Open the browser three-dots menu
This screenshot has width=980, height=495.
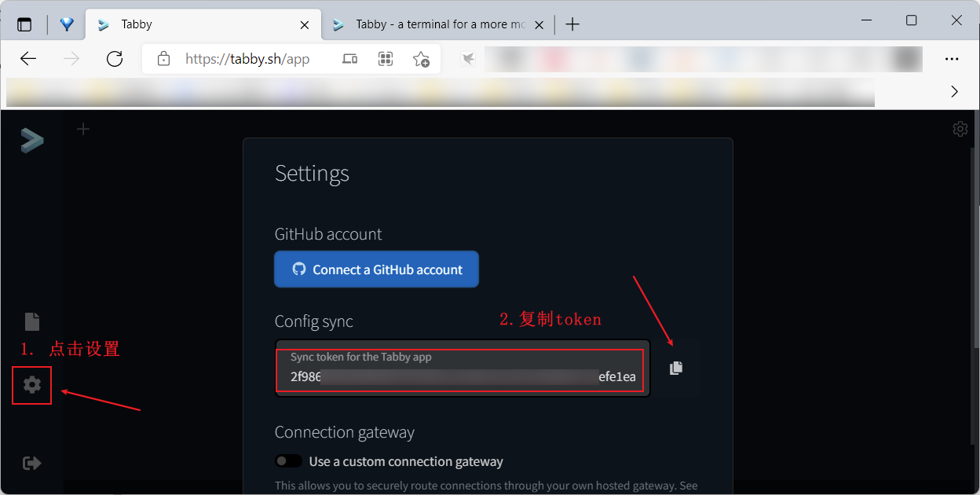[x=952, y=59]
